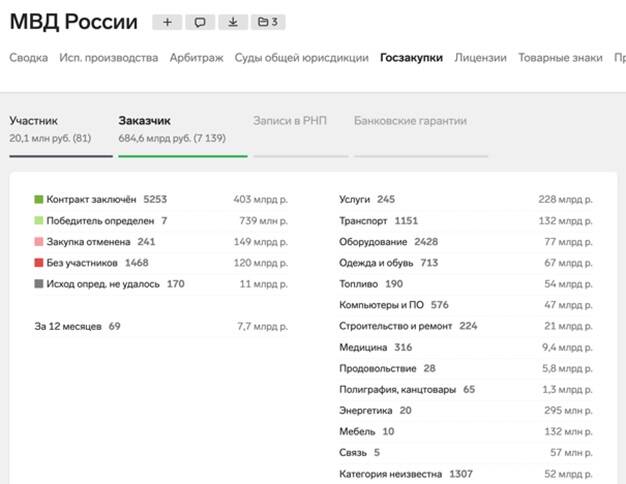Viewport: 626px width, 484px height.
Task: Click the МВД России page title
Action: pos(73,22)
